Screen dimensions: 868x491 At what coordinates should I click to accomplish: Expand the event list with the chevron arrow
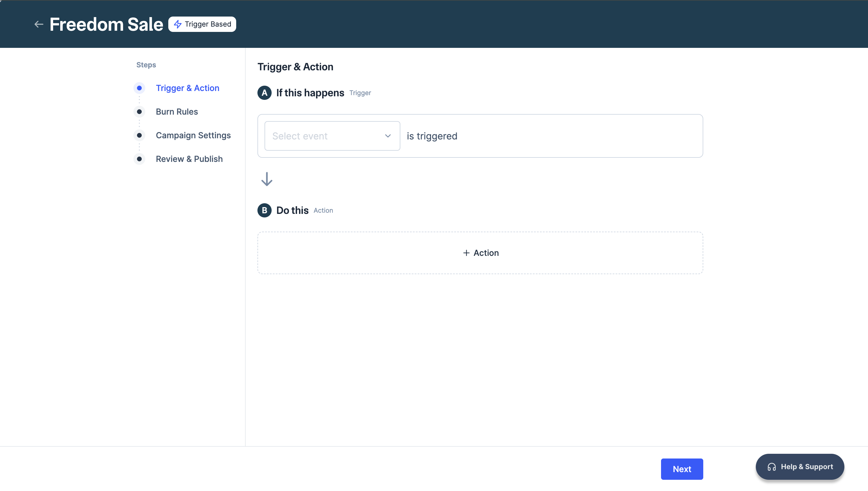388,136
